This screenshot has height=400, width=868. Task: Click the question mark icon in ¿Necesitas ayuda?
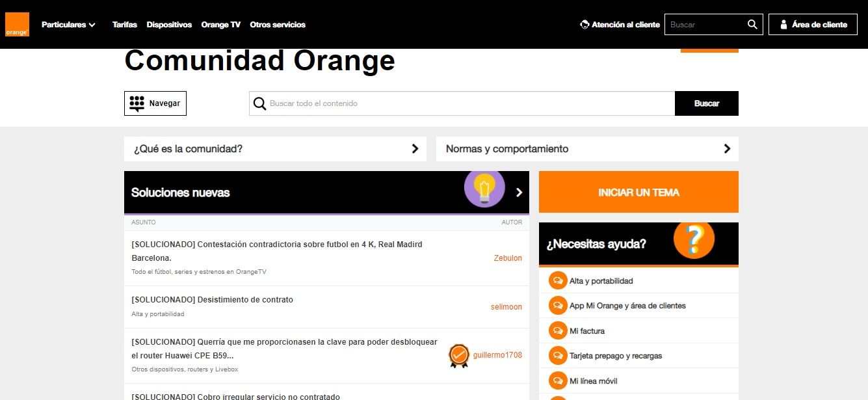pos(694,239)
